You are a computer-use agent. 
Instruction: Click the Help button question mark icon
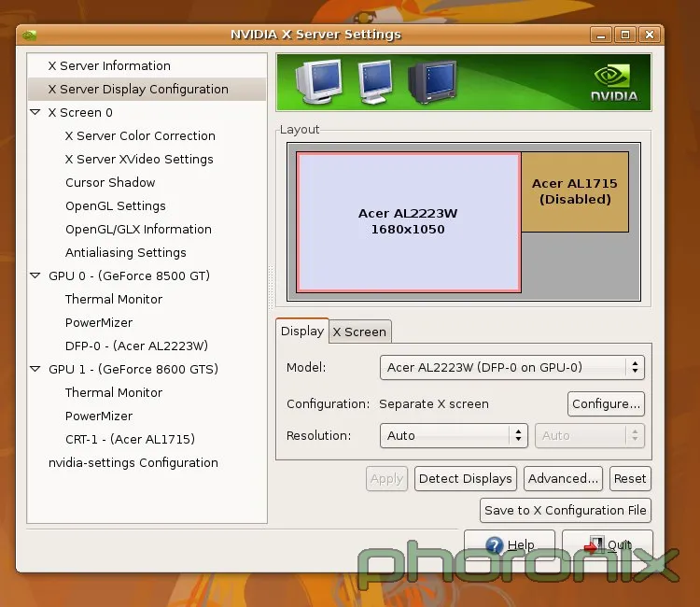coord(494,545)
